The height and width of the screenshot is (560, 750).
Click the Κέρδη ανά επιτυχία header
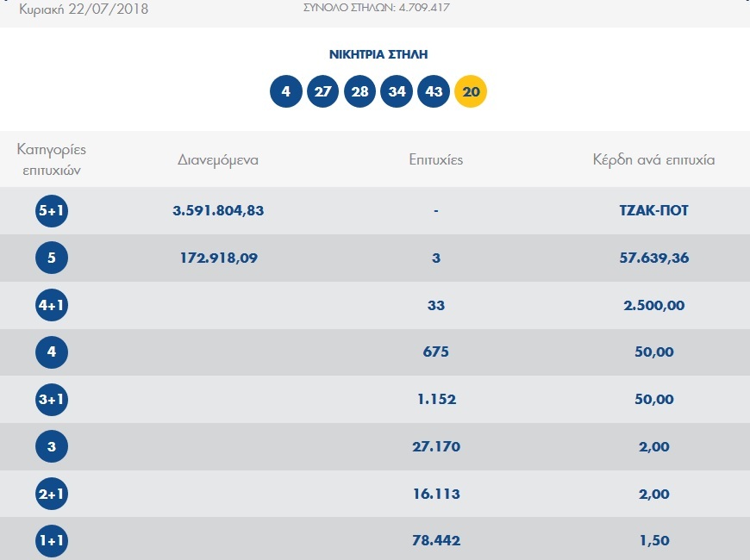(x=653, y=160)
